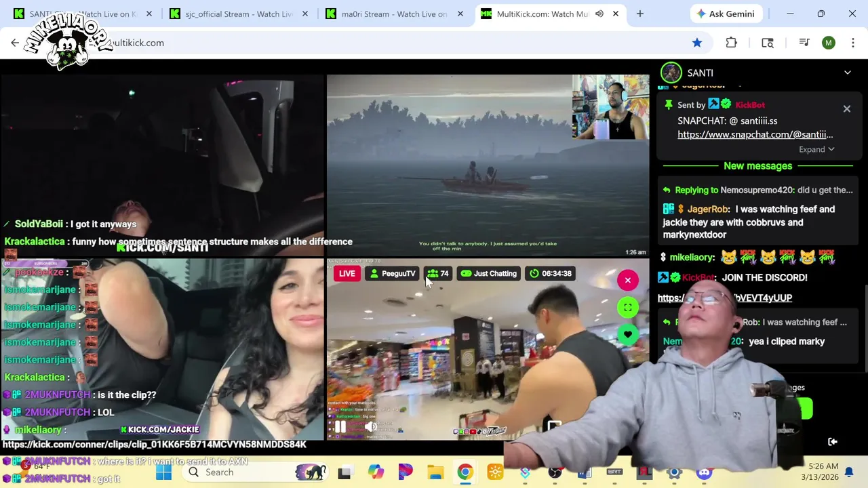
Task: Expand the pinned Snapchat message
Action: coord(816,149)
